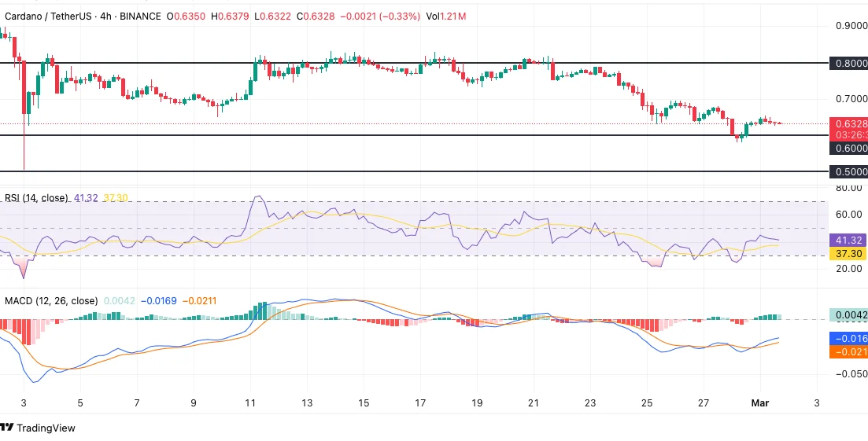The height and width of the screenshot is (441, 868).
Task: Click the date label 9 on the time axis
Action: tap(194, 402)
